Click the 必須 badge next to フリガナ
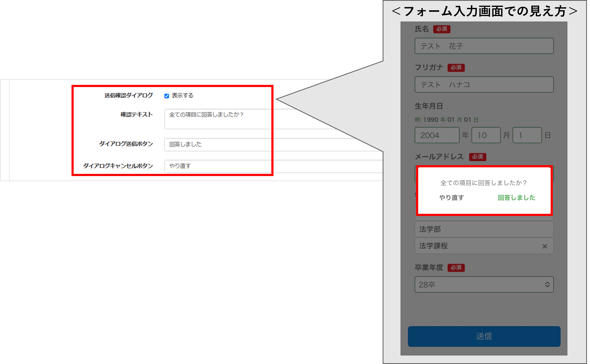The width and height of the screenshot is (590, 364). (456, 68)
